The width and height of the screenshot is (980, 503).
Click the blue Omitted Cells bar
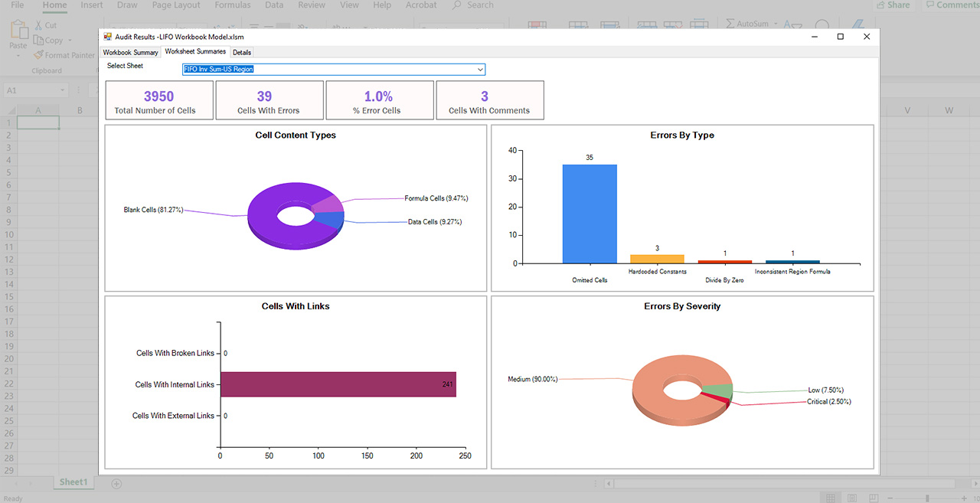click(589, 214)
